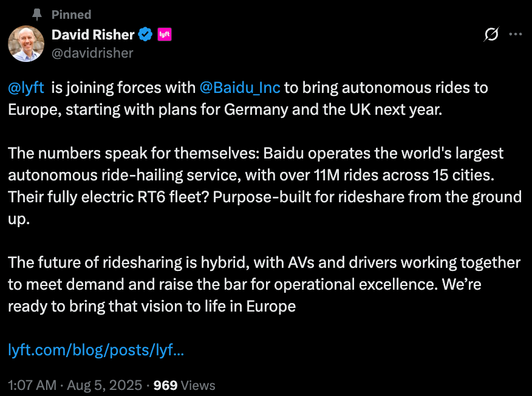Screen dimensions: 532x396
Task: Click the Grok icon on the post
Action: point(491,35)
